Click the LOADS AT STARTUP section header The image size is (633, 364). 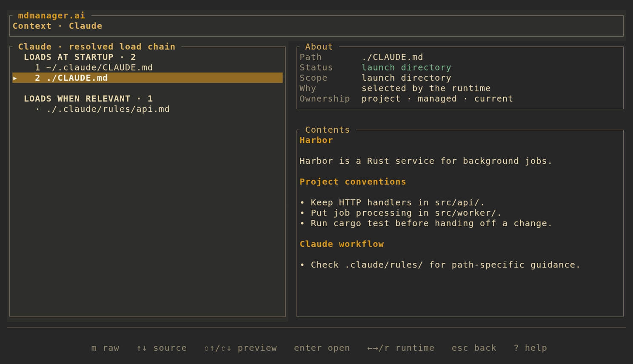click(80, 57)
